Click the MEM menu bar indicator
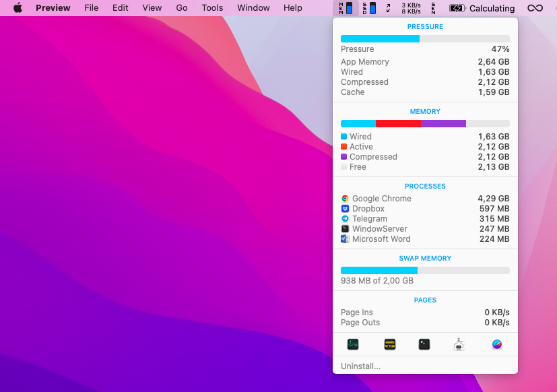The image size is (557, 392). (x=345, y=8)
